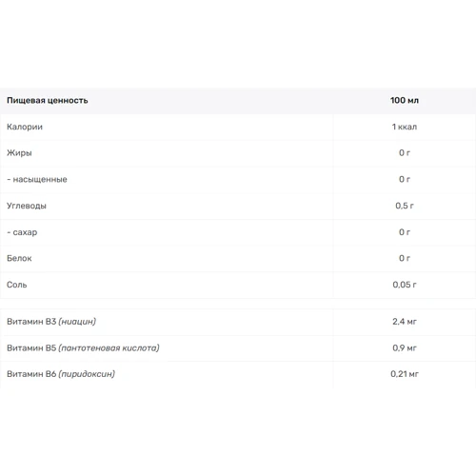Select the '0 г' value for Белок
476x476 pixels.
405,258
